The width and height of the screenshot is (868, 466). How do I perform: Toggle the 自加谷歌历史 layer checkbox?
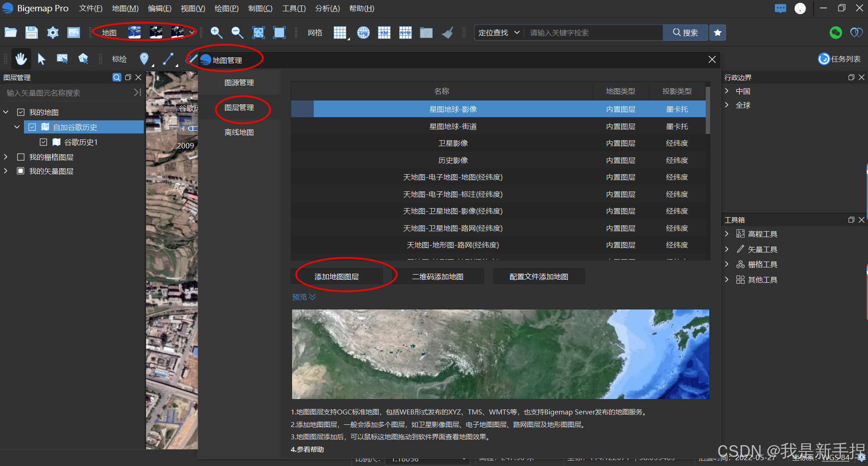pos(32,127)
